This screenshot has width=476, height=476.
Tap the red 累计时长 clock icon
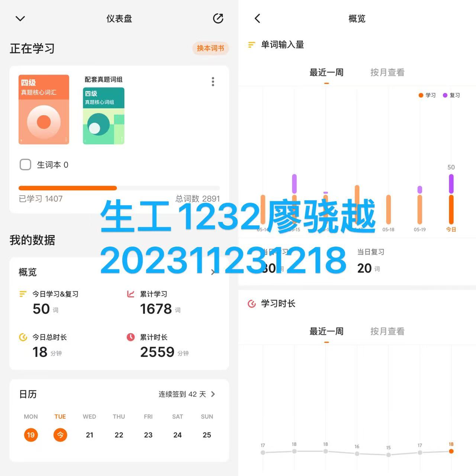(131, 337)
